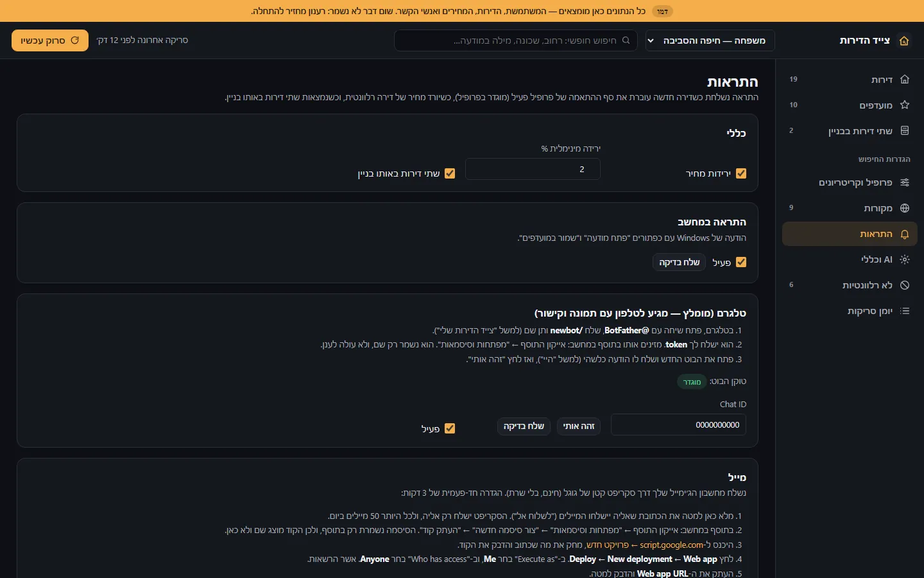Open the דירות home icon in sidebar
The image size is (924, 578).
click(x=905, y=80)
